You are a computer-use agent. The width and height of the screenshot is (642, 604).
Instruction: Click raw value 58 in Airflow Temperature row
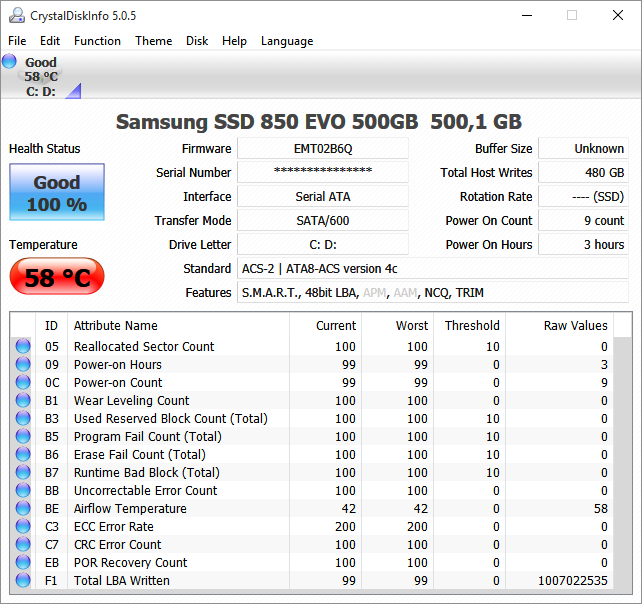pos(601,509)
